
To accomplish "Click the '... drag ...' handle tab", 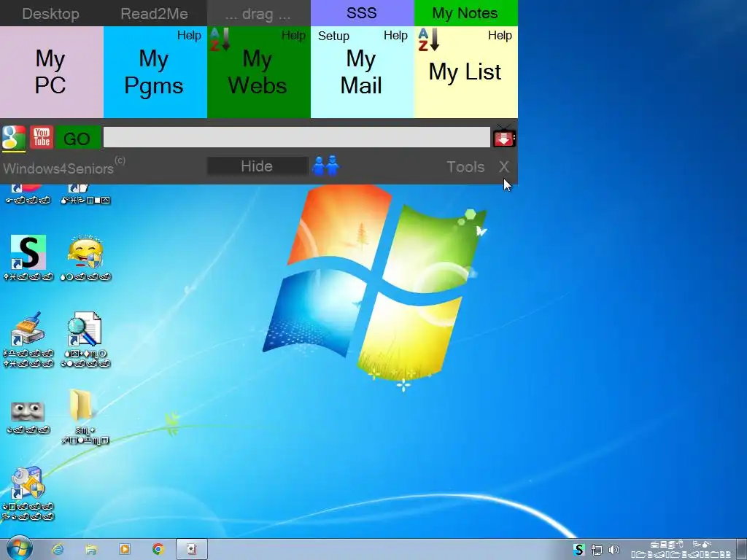I will [258, 13].
